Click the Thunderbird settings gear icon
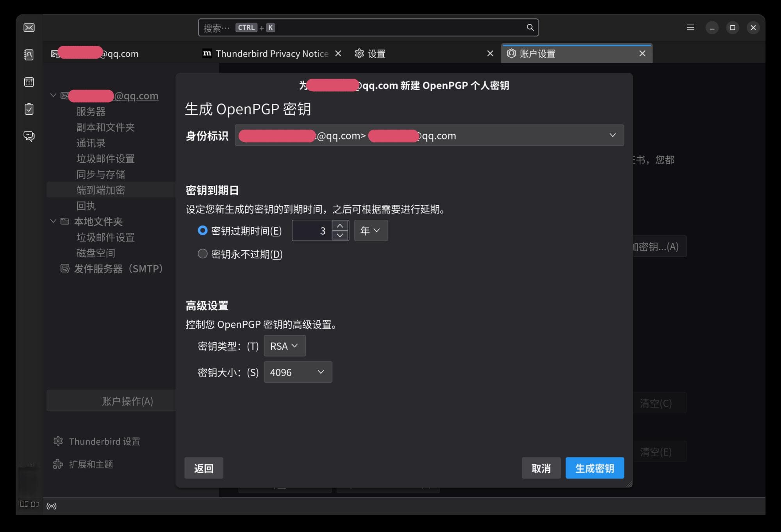The image size is (781, 532). (58, 441)
